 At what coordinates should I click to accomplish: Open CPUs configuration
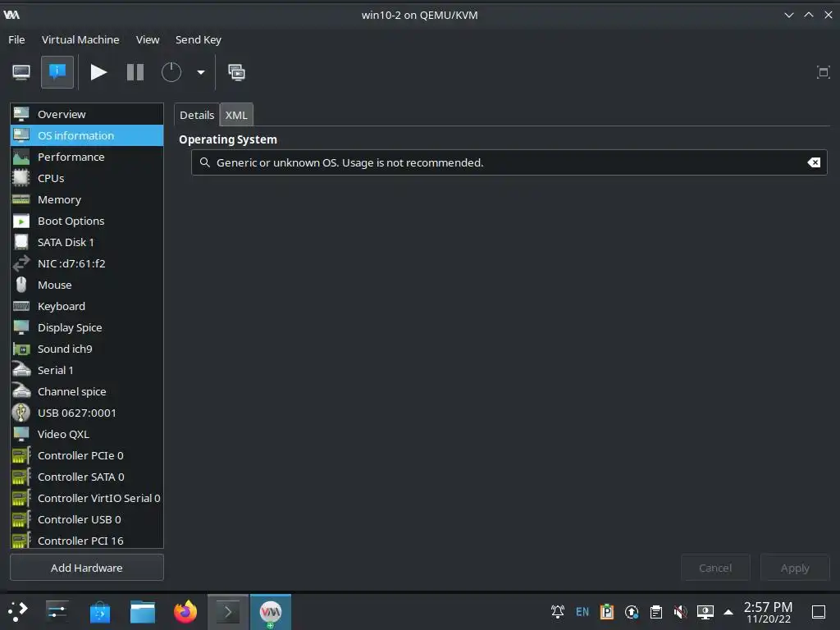(x=87, y=178)
